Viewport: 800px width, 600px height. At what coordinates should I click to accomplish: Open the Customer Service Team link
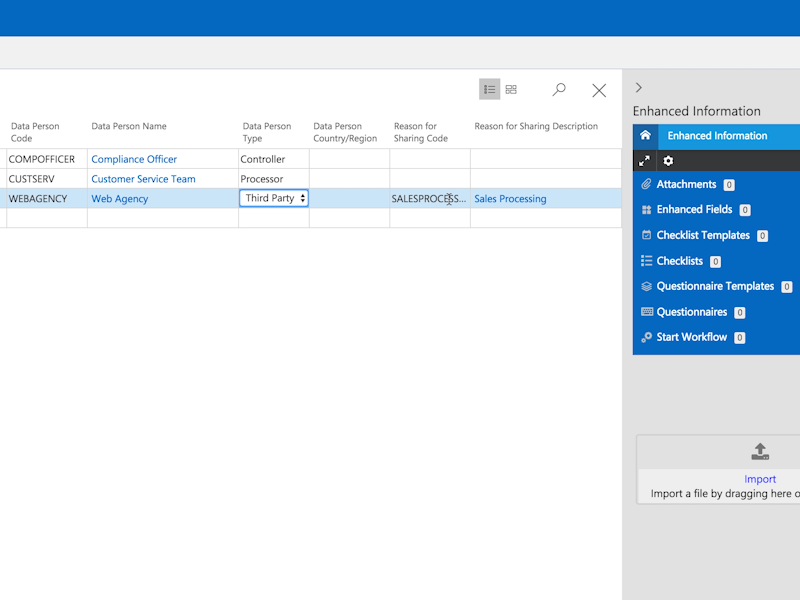tap(143, 179)
